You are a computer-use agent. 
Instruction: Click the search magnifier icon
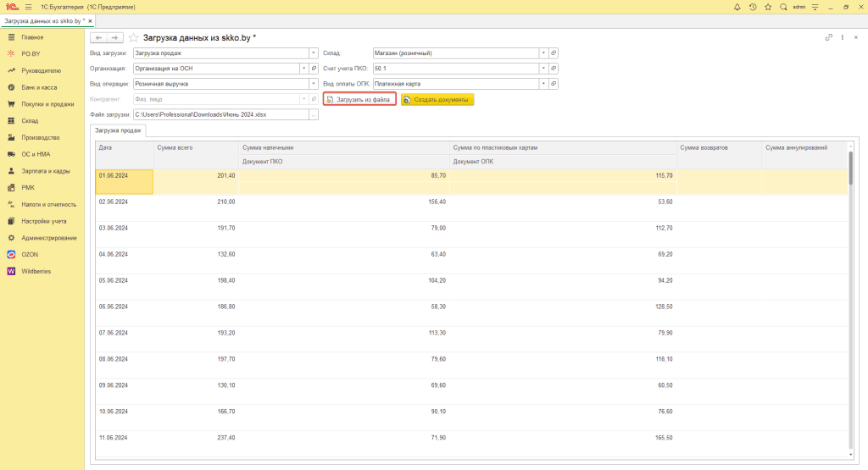[782, 7]
